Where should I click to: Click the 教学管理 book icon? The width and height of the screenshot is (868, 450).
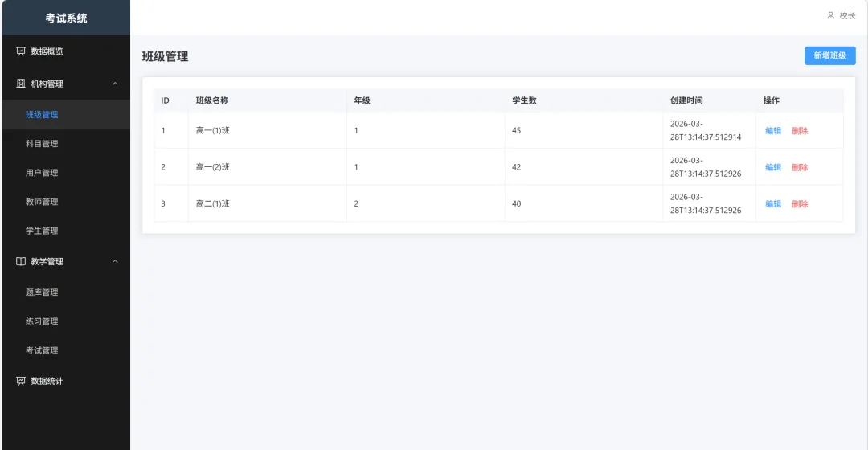coord(20,261)
